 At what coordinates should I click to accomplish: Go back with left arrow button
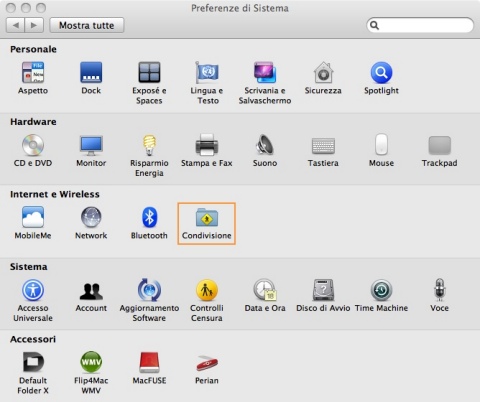16,25
